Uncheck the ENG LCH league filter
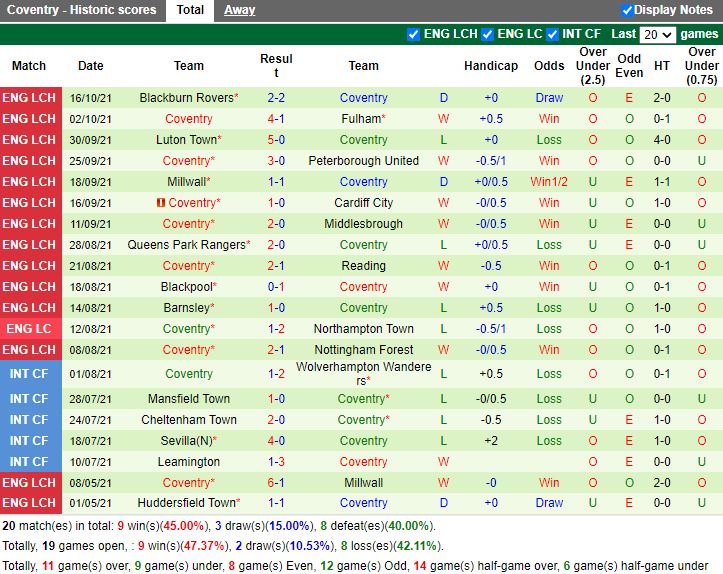 coord(414,34)
